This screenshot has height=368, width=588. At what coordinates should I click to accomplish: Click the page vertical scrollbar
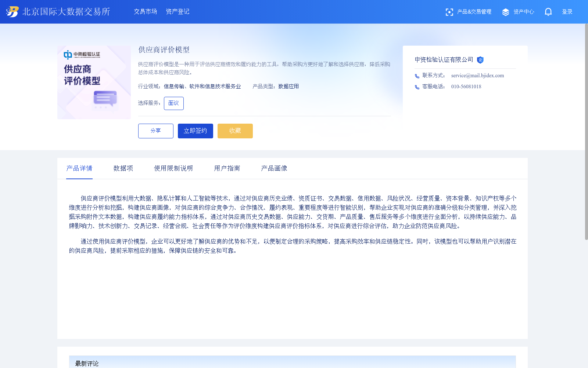[x=586, y=132]
